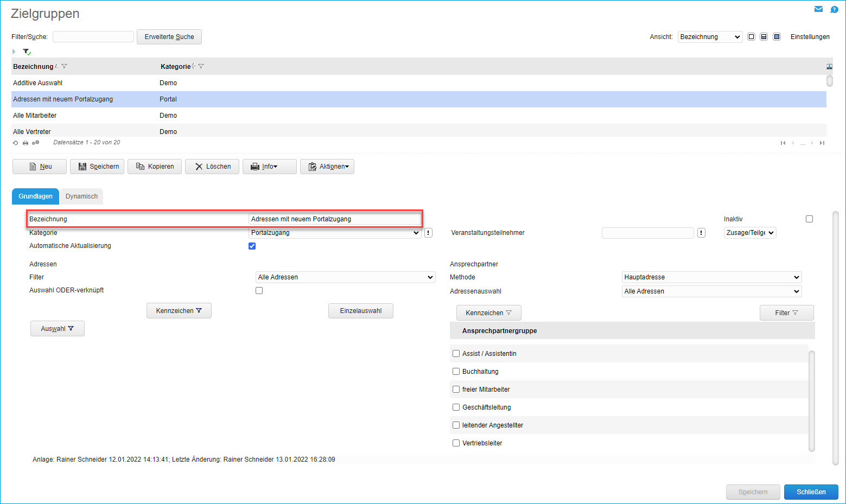This screenshot has height=504, width=846.
Task: Open the Bezeichnung column filter funnel
Action: tap(65, 66)
